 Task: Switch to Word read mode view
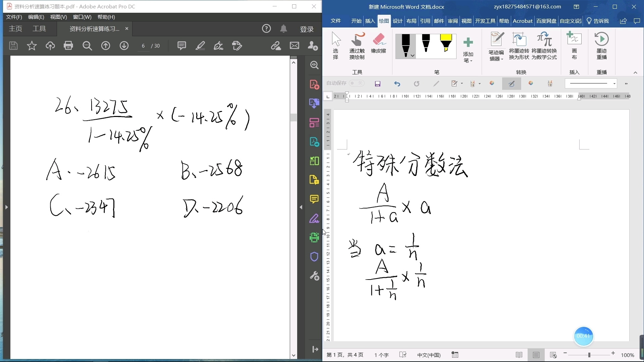[519, 355]
